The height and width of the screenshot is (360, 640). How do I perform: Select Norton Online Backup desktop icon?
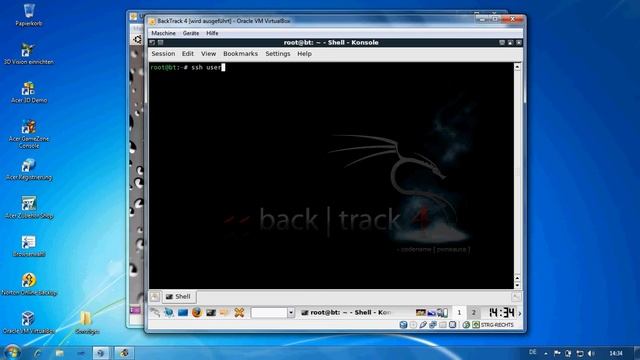coord(29,284)
